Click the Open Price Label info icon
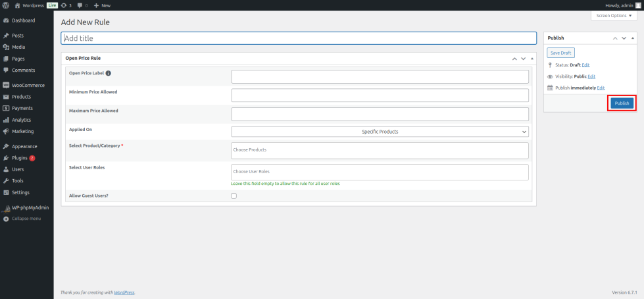Viewport: 644px width, 299px height. (109, 73)
